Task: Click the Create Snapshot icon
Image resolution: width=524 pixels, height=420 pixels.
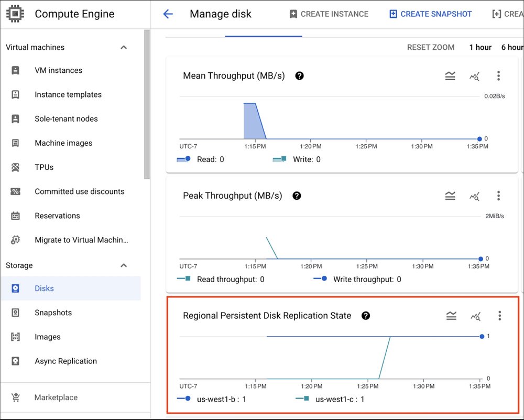Action: [x=394, y=14]
